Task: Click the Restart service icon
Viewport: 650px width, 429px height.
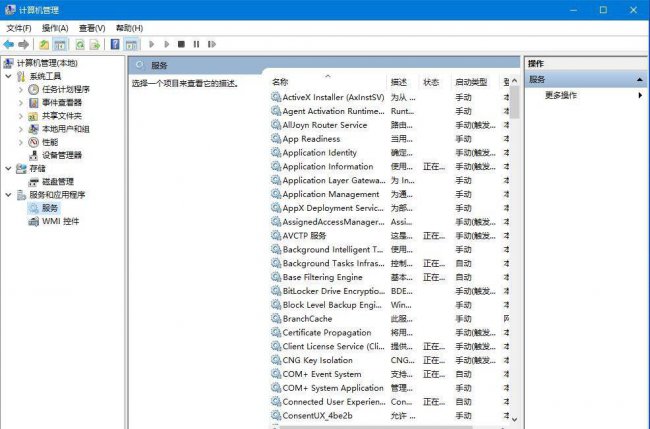Action: (x=212, y=44)
